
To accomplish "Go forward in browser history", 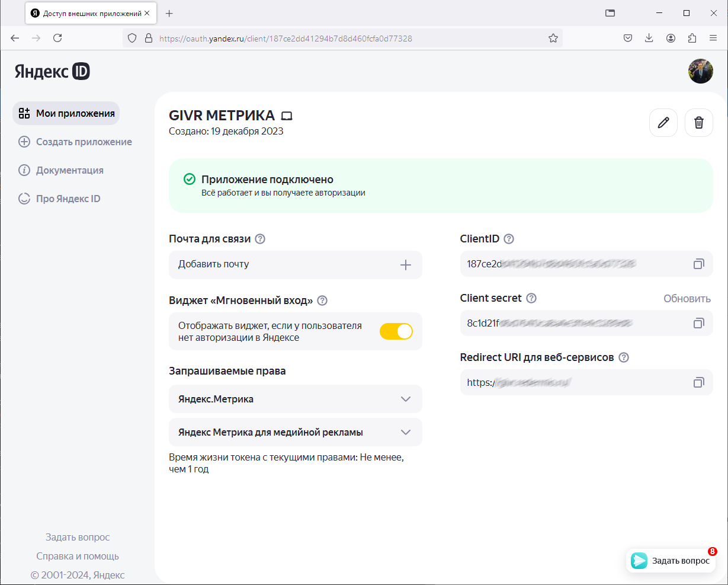I will 36,38.
